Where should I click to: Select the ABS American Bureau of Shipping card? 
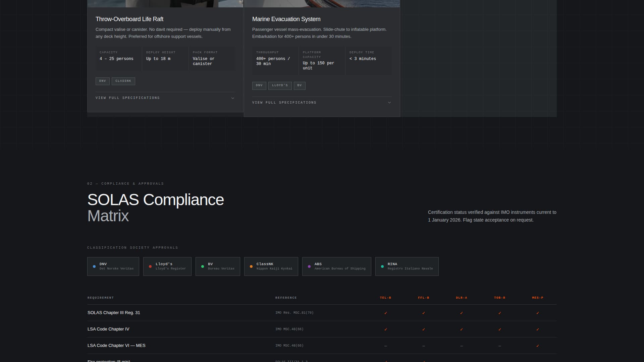tap(336, 266)
